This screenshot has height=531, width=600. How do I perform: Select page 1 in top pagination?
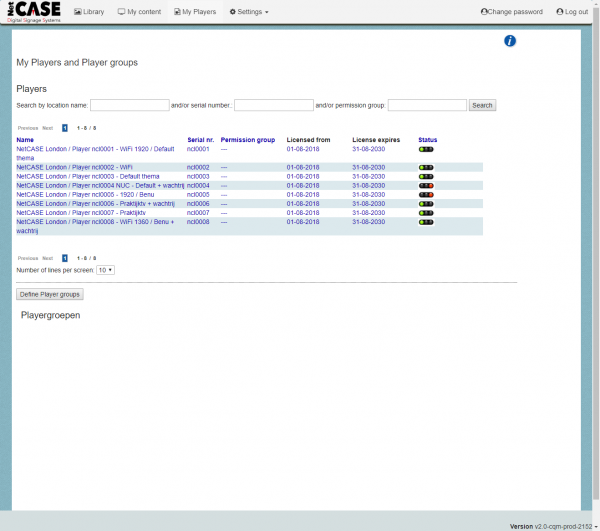pos(65,128)
